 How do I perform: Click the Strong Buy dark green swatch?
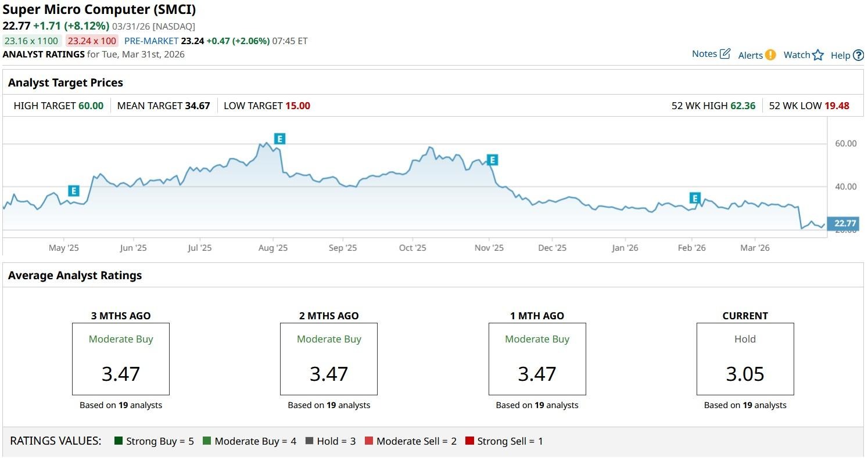[x=119, y=441]
